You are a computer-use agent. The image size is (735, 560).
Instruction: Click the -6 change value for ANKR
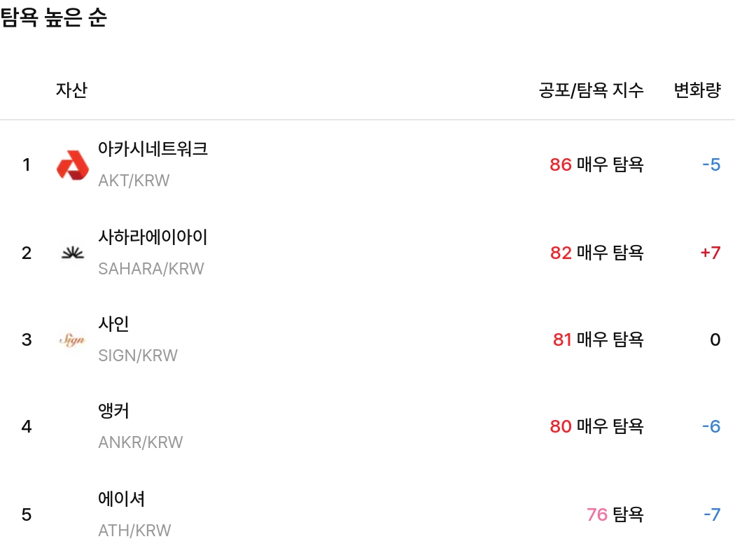pos(710,426)
